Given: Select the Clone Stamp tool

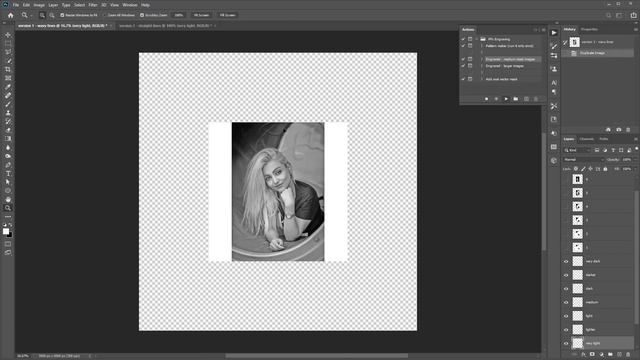Looking at the screenshot, I should 8,113.
